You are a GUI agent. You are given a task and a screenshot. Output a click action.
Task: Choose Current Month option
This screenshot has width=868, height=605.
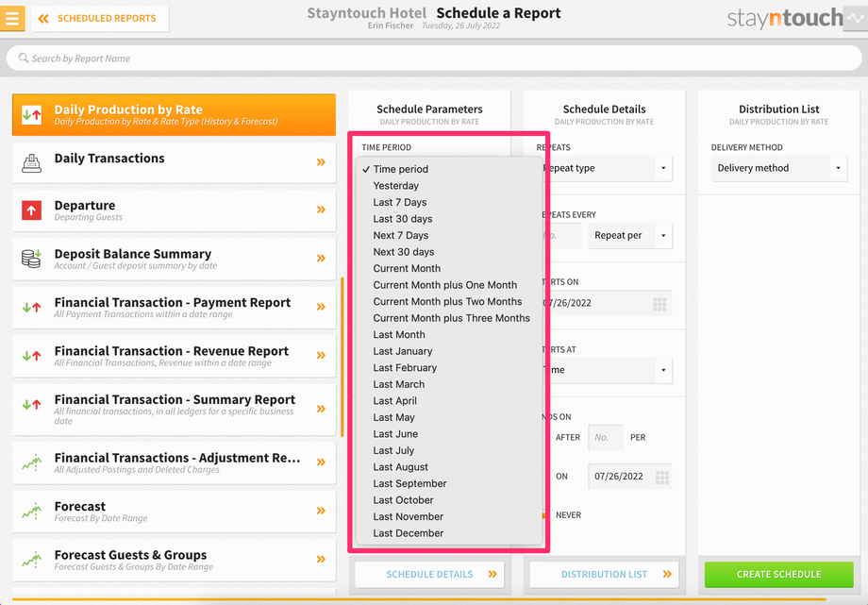click(449, 269)
